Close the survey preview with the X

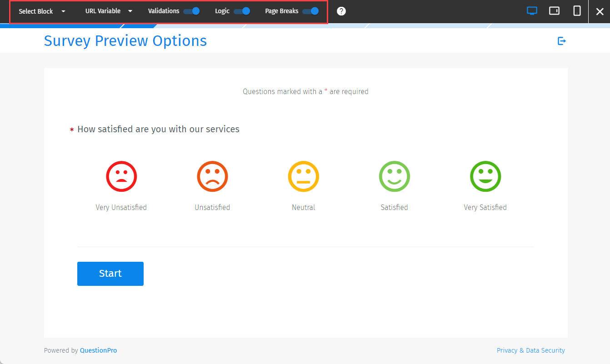pyautogui.click(x=600, y=11)
